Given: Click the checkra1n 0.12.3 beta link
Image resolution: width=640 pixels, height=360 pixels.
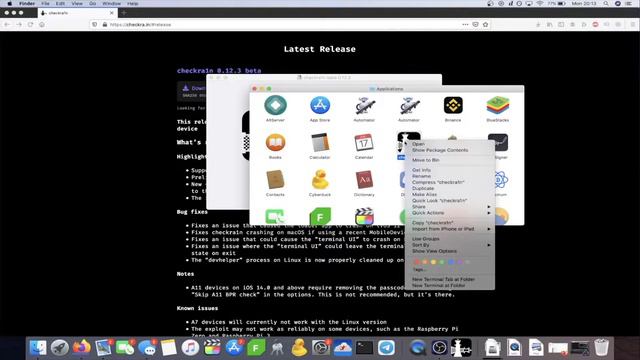Looking at the screenshot, I should (x=219, y=71).
